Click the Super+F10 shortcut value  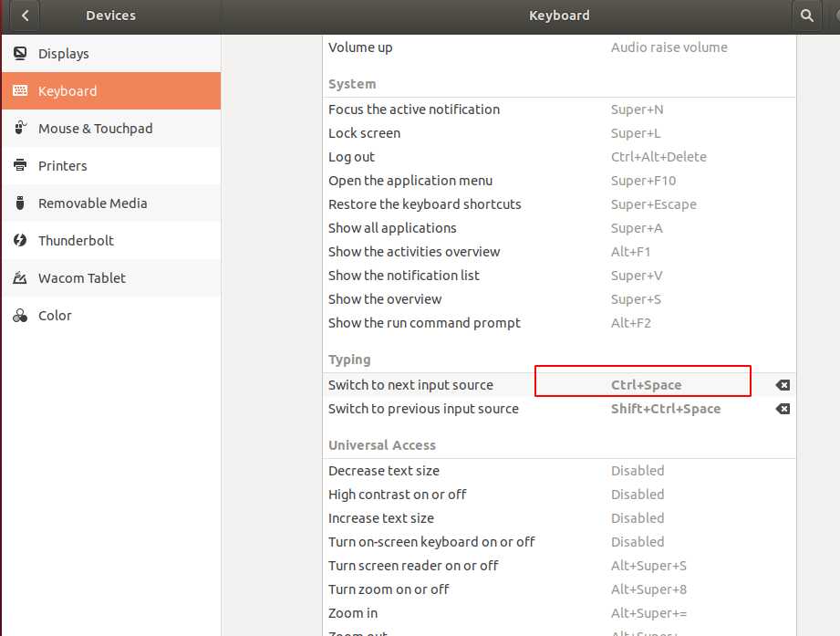coord(643,181)
